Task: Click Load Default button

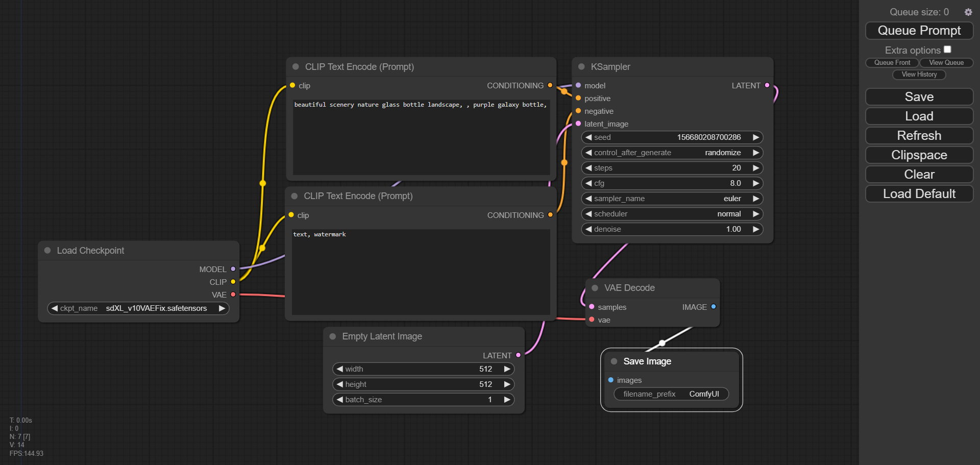Action: (919, 194)
